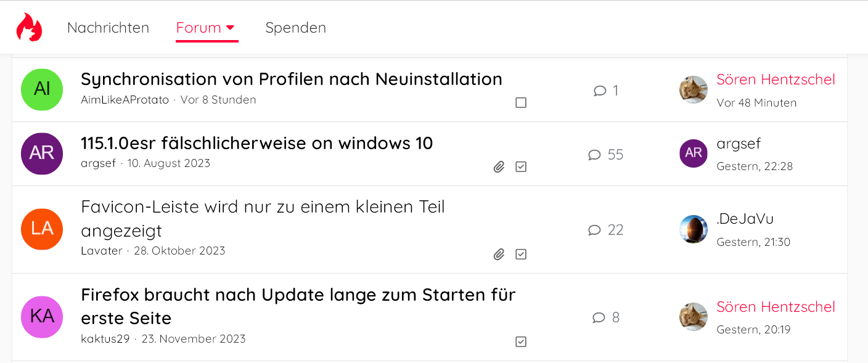
Task: Click the green AI avatar icon
Action: tap(42, 89)
